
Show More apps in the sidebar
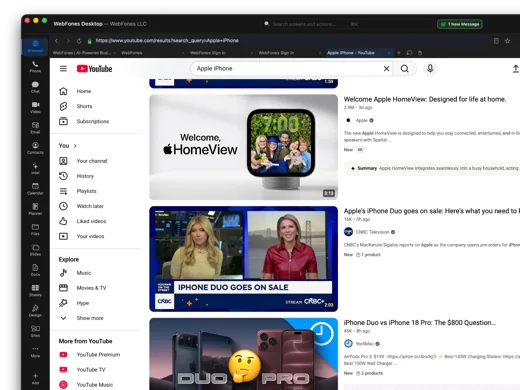(35, 352)
